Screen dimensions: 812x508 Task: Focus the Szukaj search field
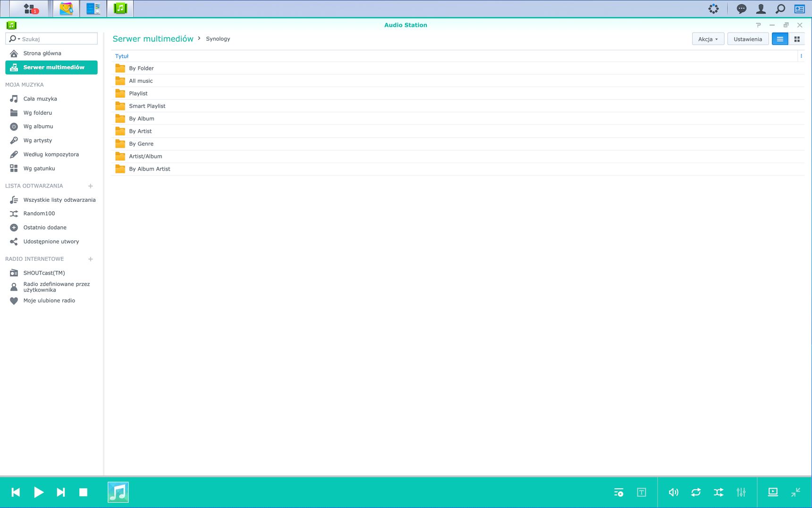tap(59, 39)
